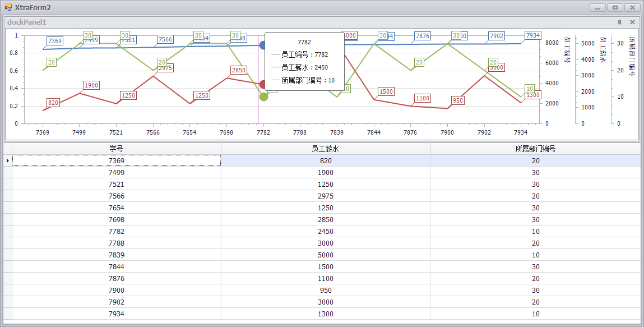This screenshot has width=644, height=327.
Task: Click the red chart label 1100
Action: click(x=423, y=98)
